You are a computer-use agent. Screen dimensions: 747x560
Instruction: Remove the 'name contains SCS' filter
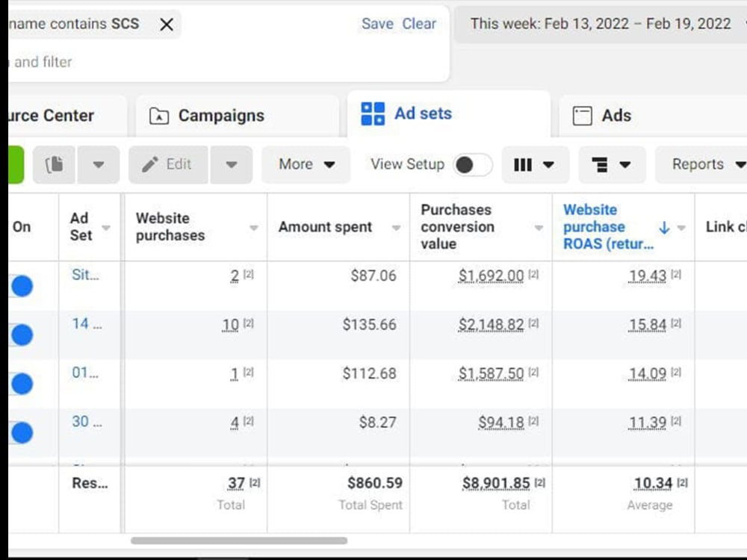point(166,24)
